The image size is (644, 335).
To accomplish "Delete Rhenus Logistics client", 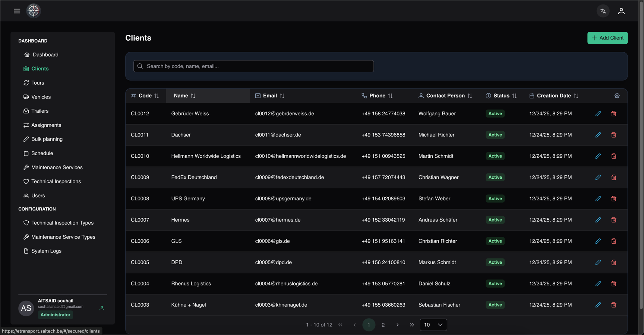I will point(614,284).
